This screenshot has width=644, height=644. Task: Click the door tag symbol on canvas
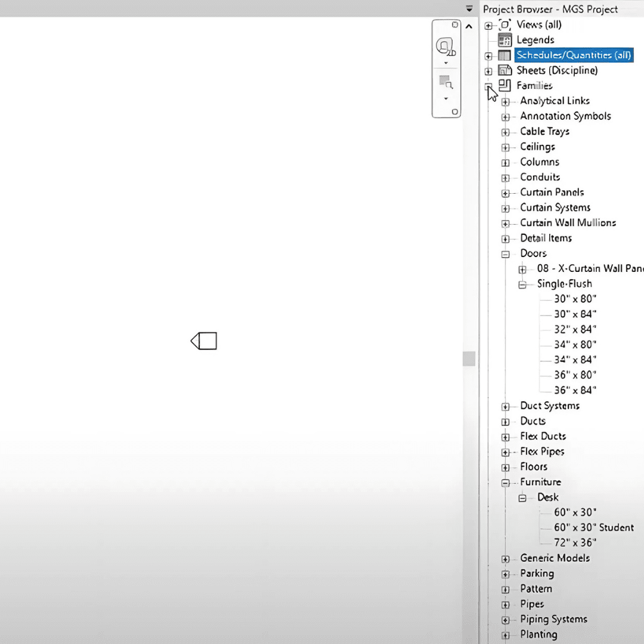coord(204,341)
